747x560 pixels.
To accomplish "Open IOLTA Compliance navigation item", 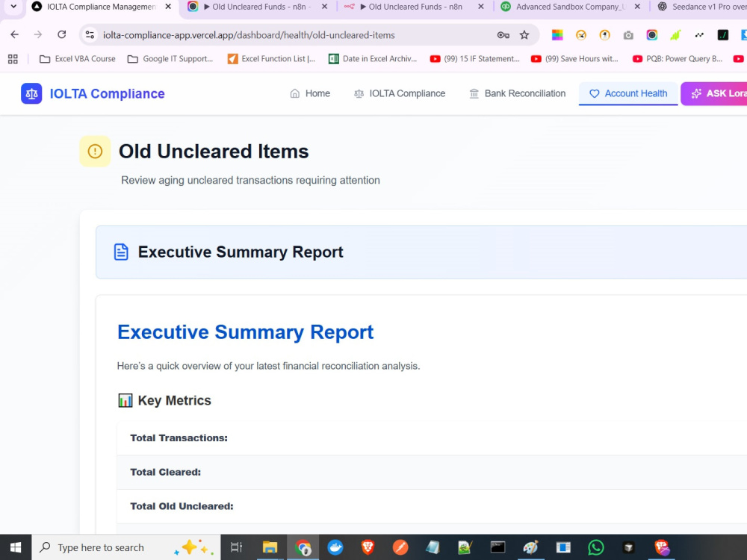I will 400,93.
